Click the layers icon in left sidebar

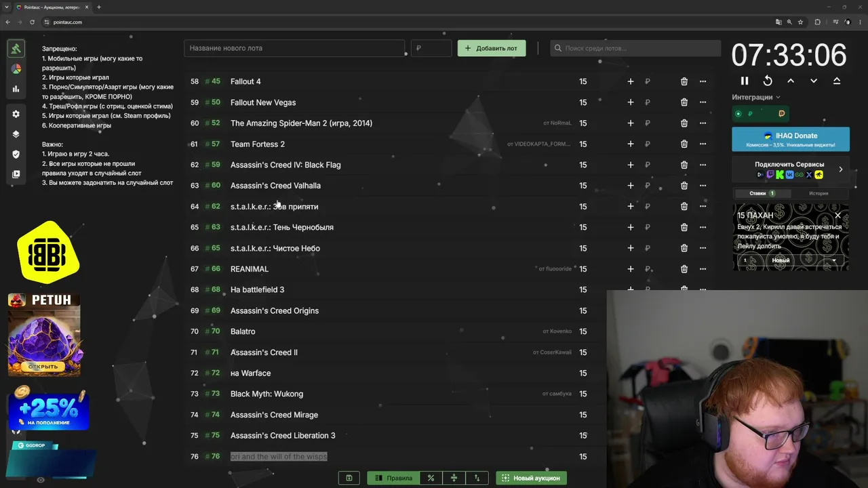(16, 134)
